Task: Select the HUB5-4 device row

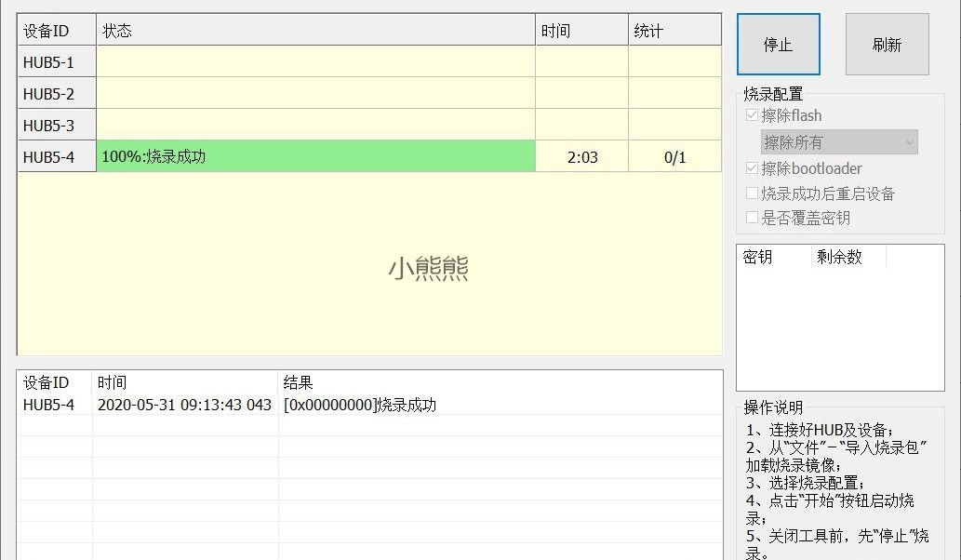Action: (x=54, y=155)
